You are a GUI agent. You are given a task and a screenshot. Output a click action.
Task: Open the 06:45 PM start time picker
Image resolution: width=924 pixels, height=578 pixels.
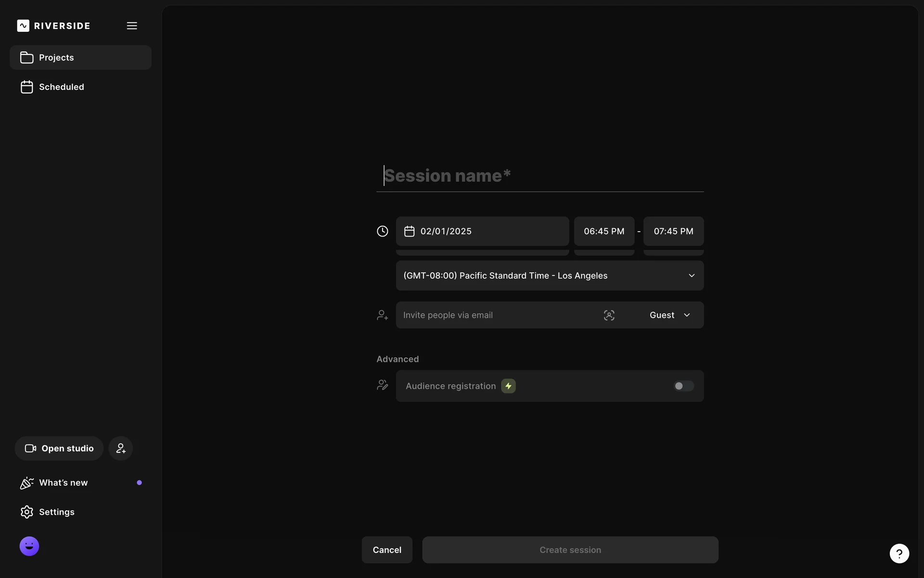(604, 231)
